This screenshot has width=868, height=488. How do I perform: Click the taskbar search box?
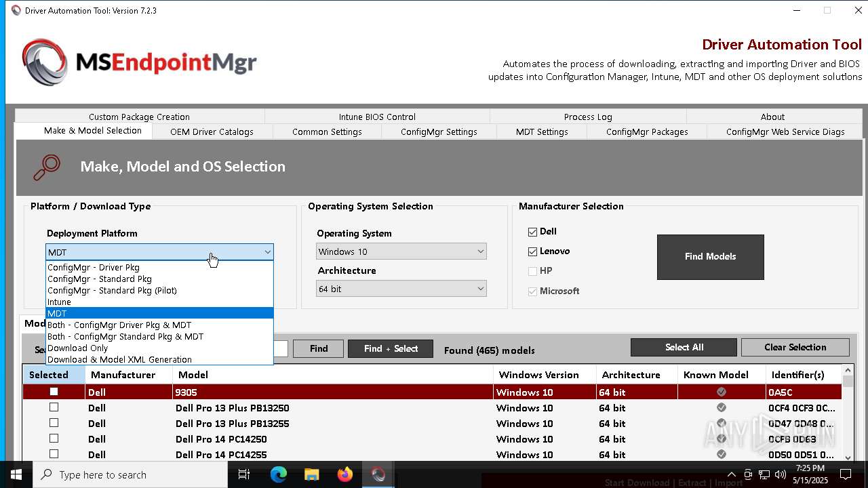pos(130,474)
